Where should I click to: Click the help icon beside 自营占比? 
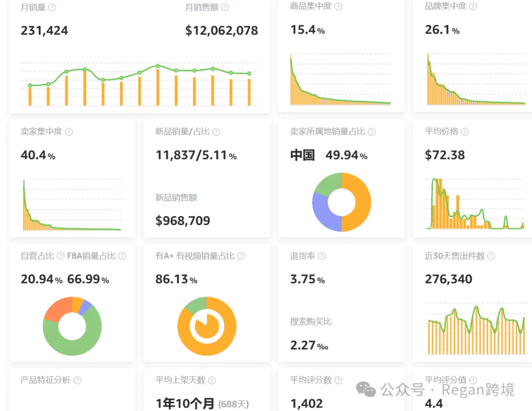click(61, 256)
